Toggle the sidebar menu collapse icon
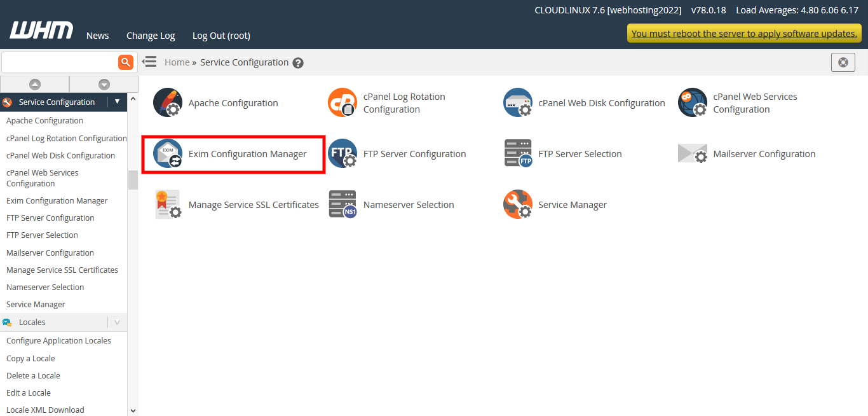Screen dimensions: 868x416 click(x=149, y=62)
